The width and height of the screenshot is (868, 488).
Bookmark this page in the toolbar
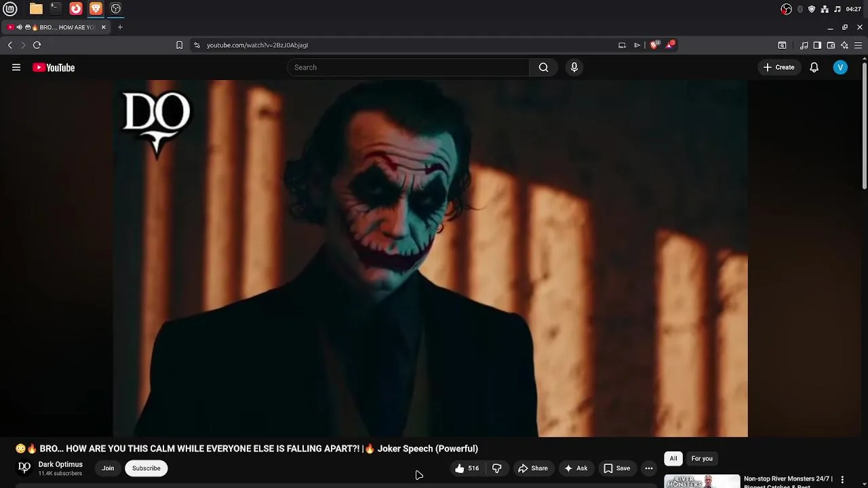point(179,45)
